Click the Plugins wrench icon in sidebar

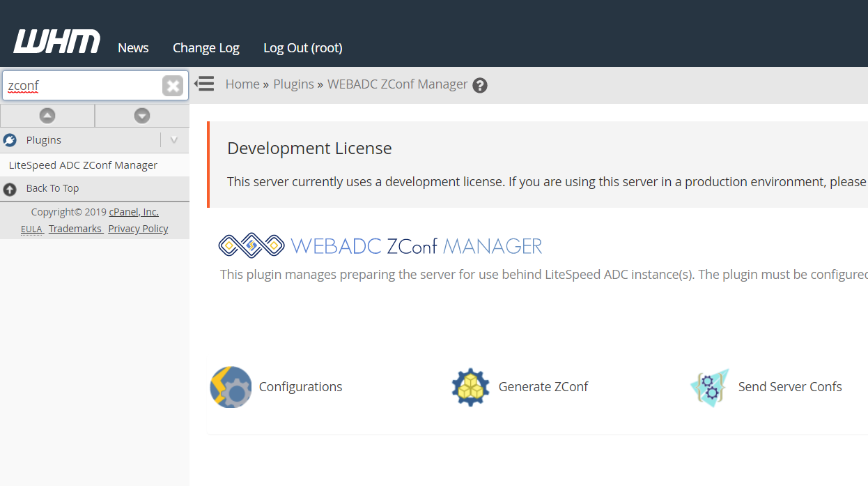(x=10, y=141)
